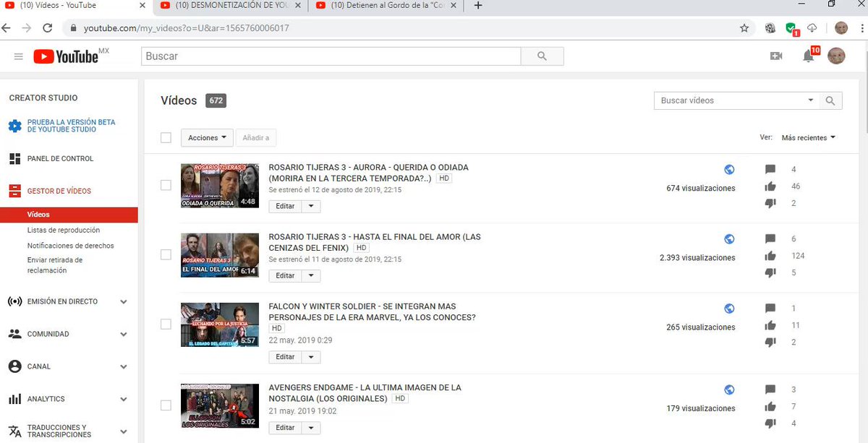Go to YouTube home via logo
This screenshot has width=868, height=443.
[66, 56]
